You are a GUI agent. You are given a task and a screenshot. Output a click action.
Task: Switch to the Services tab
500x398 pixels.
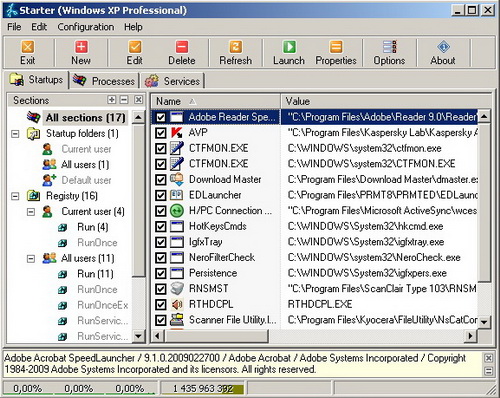[172, 81]
